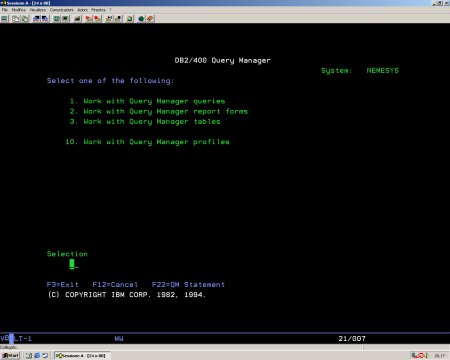Click the Internet Explorer quick launch icon
Image resolution: width=450 pixels, height=360 pixels.
click(x=37, y=356)
